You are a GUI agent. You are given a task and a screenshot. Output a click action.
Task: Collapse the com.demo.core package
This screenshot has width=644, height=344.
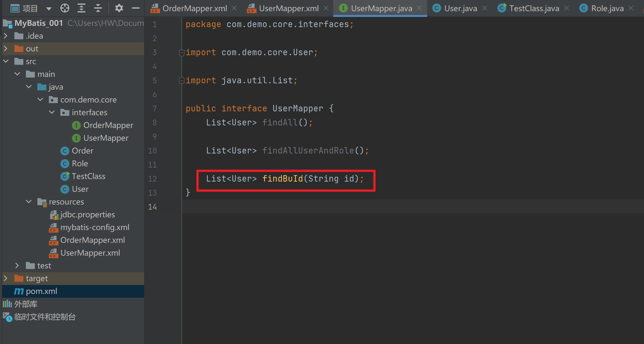(40, 100)
